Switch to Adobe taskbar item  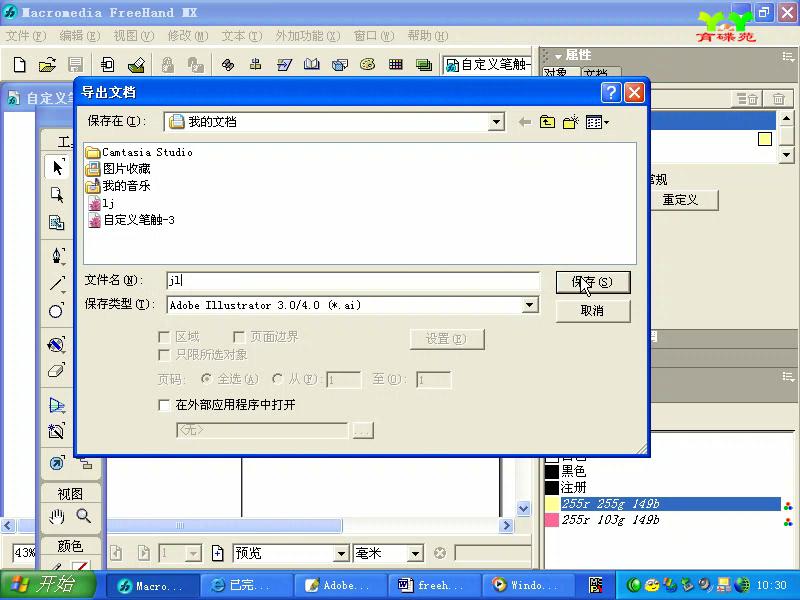click(340, 585)
